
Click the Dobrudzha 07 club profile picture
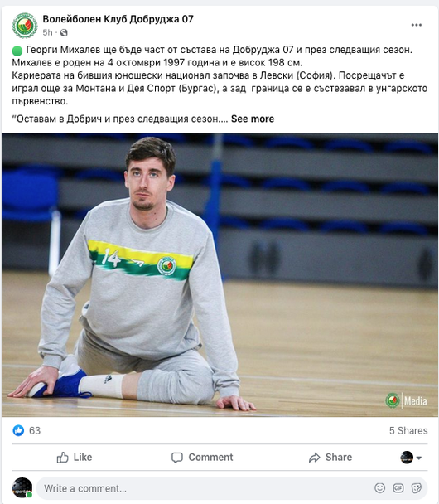pos(24,25)
